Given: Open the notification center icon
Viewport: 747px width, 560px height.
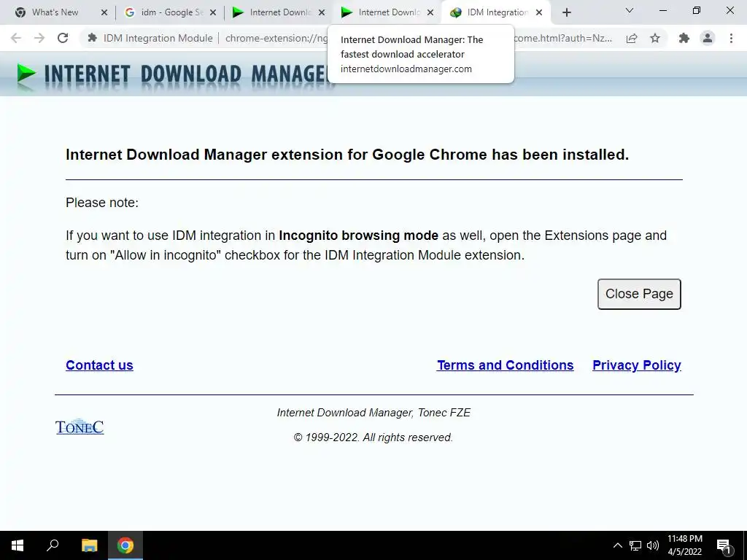Looking at the screenshot, I should tap(724, 545).
